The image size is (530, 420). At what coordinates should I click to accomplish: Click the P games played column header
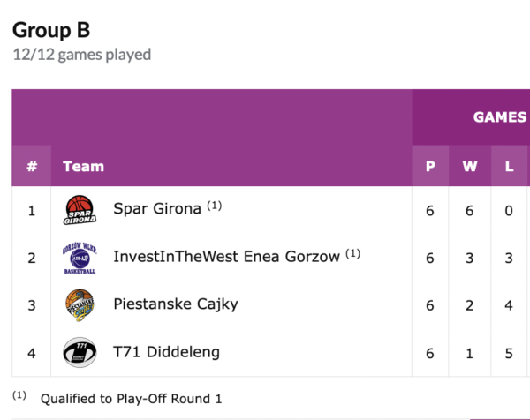430,166
